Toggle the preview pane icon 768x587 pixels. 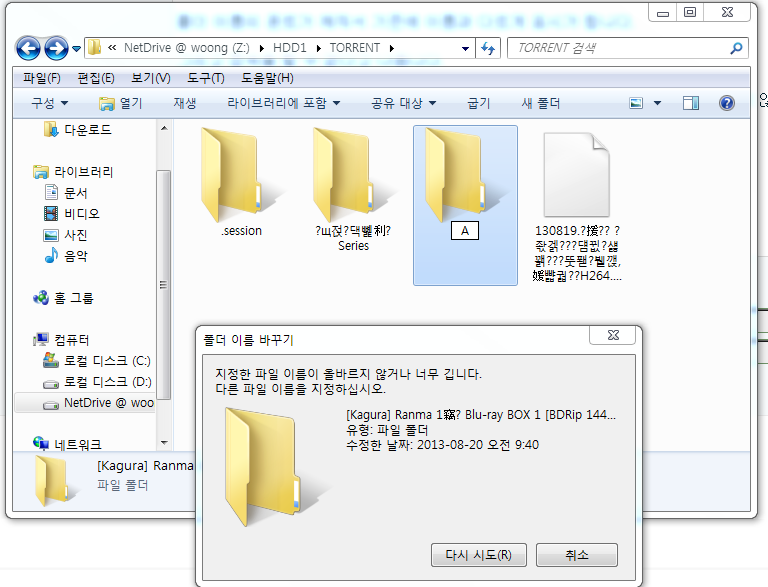[691, 103]
